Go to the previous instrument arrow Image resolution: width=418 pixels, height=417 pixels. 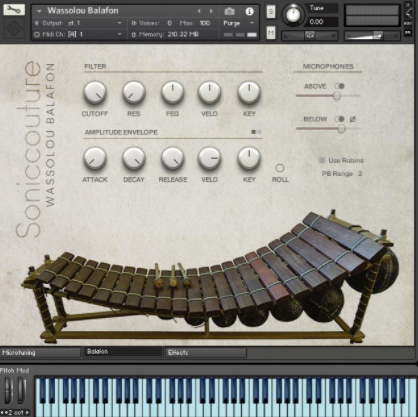coord(199,11)
